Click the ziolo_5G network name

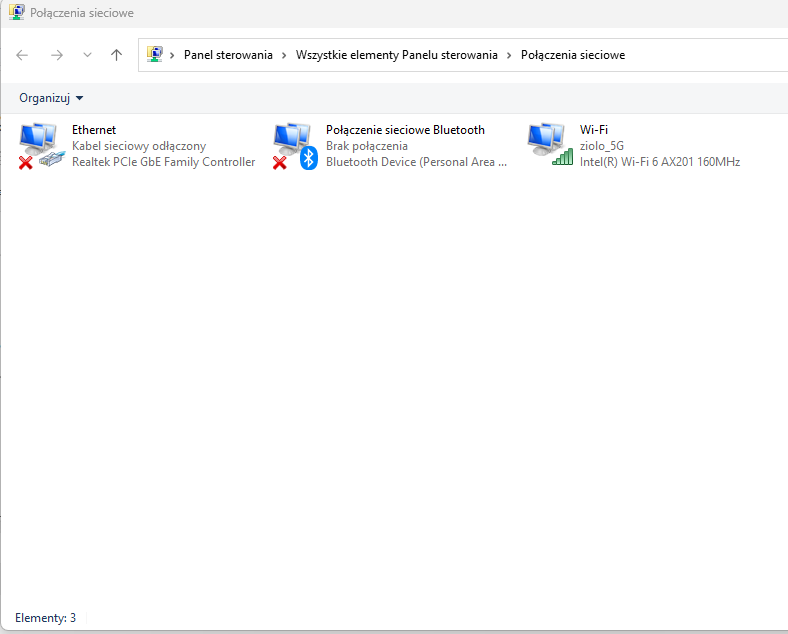click(x=602, y=146)
